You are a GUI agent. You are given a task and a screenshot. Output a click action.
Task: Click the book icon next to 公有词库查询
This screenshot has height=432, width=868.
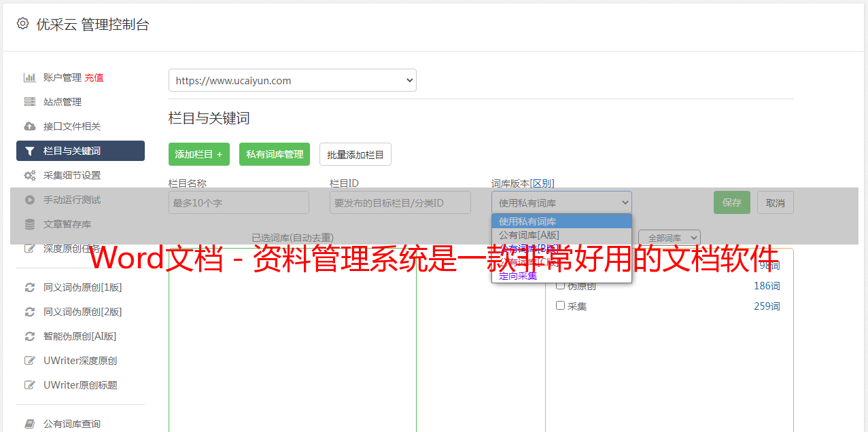coord(29,424)
